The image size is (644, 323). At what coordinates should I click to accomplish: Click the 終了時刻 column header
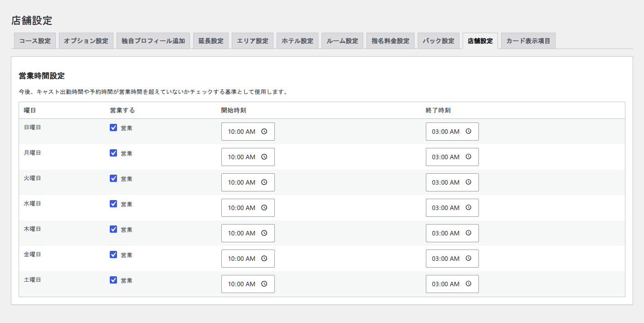[x=438, y=110]
